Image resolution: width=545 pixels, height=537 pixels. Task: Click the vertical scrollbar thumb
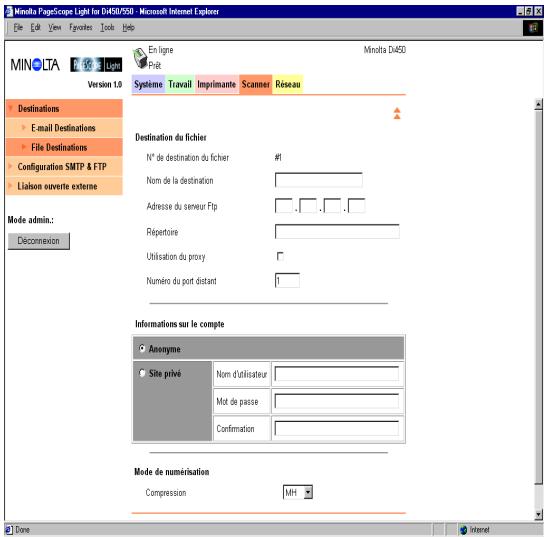(x=538, y=296)
